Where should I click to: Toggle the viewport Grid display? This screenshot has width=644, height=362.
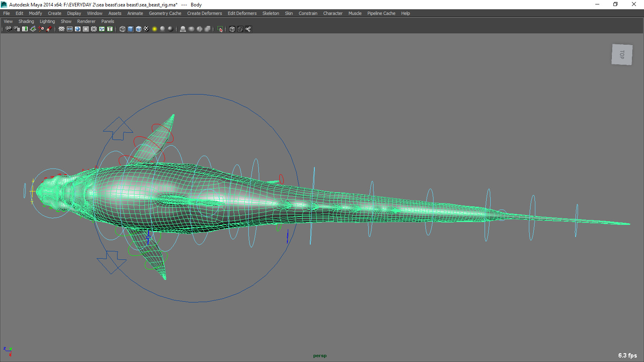62,29
